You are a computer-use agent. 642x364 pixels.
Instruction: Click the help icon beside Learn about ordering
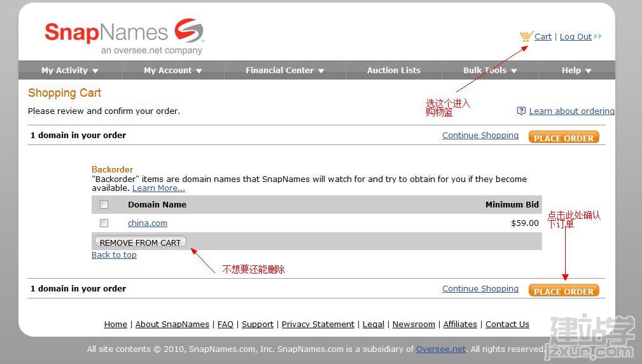pyautogui.click(x=521, y=111)
